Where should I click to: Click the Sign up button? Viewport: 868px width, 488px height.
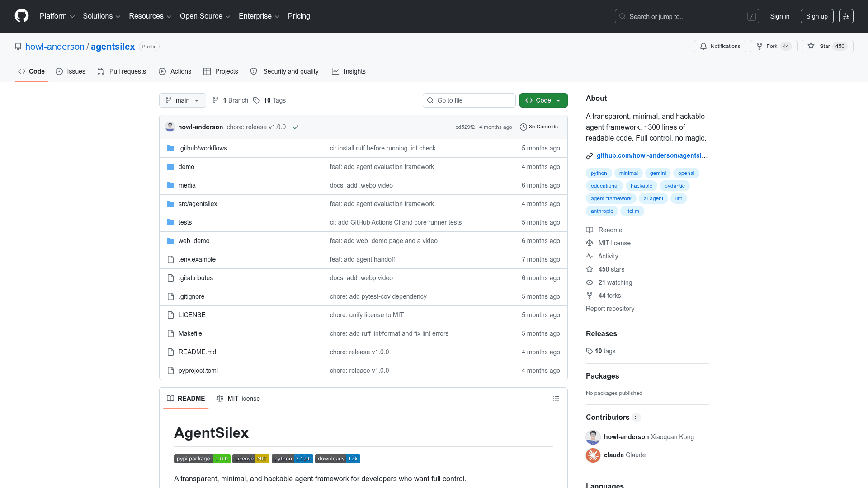point(817,16)
